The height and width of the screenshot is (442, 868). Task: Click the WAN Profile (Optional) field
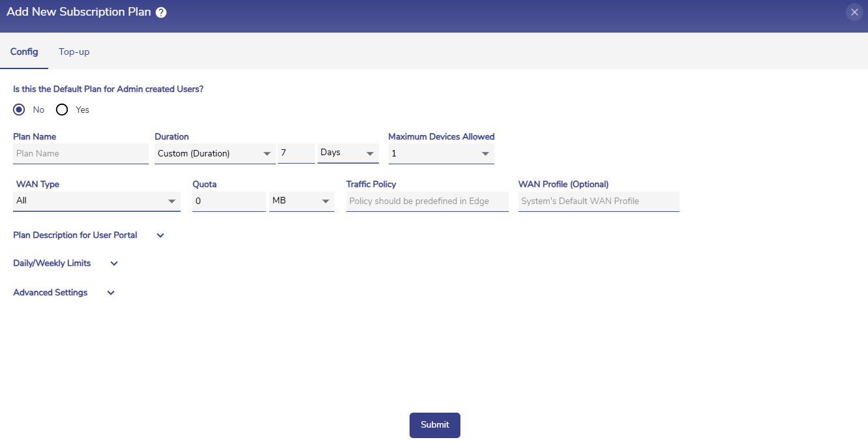(598, 201)
